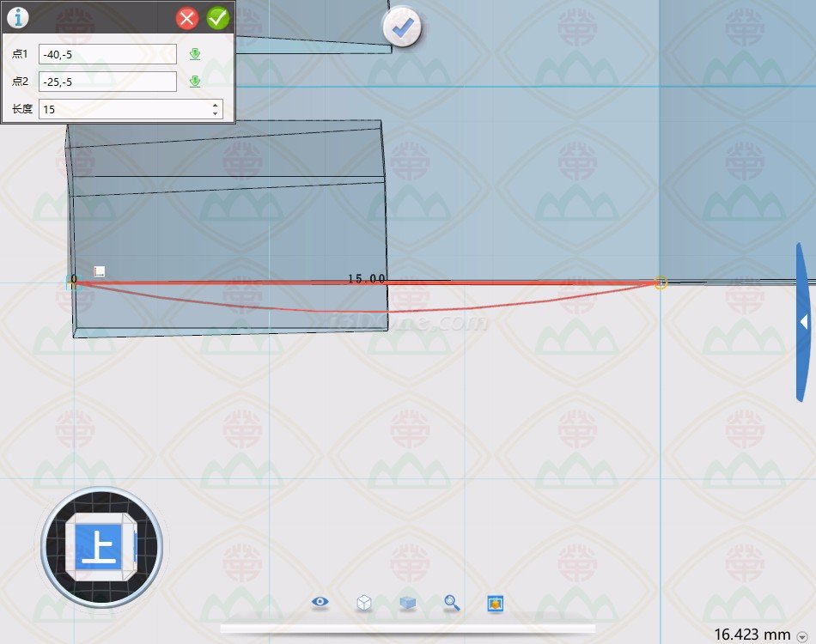Click the 点2 coordinate input field
Viewport: 816px width, 644px height.
click(107, 82)
